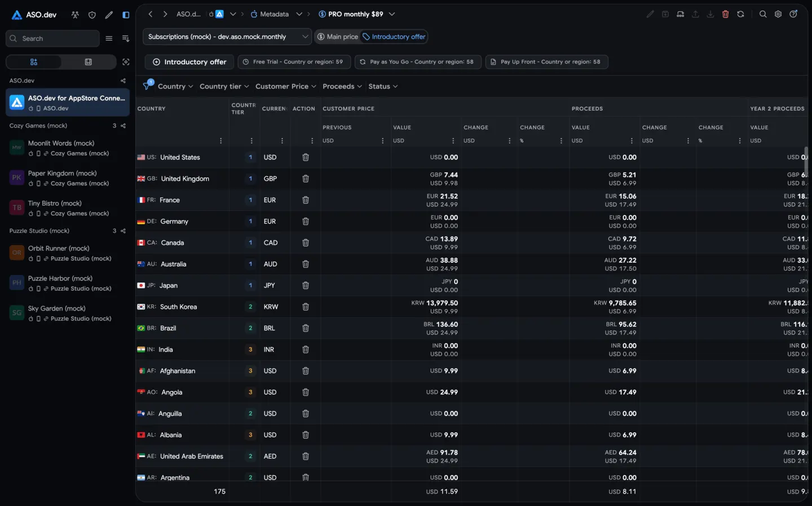Image resolution: width=812 pixels, height=506 pixels.
Task: Select the Sky Garden (mock) app
Action: (x=68, y=313)
